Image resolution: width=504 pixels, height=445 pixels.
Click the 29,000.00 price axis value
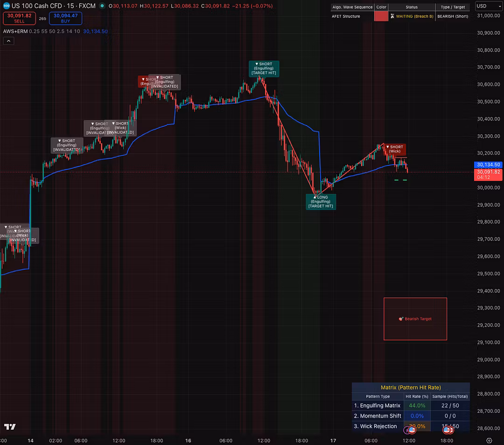489,360
